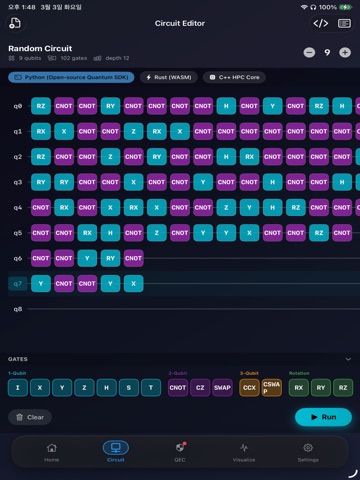Collapse the Gates palette chevron

(348, 359)
